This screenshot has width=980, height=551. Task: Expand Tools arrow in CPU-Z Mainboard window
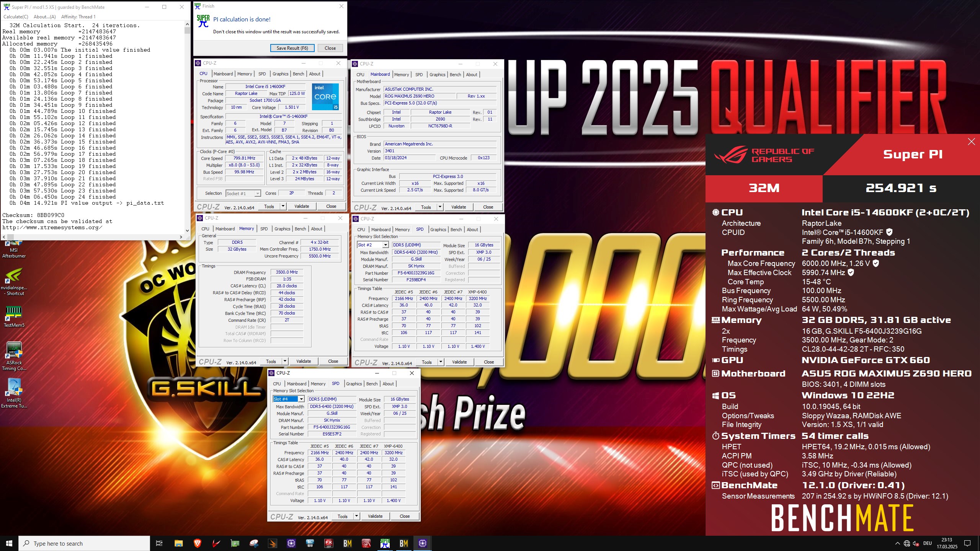440,207
